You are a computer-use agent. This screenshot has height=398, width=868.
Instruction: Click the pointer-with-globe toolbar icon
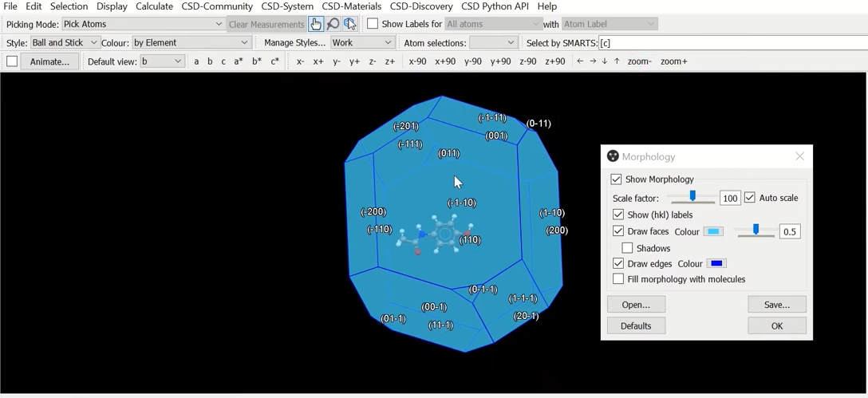coord(351,24)
